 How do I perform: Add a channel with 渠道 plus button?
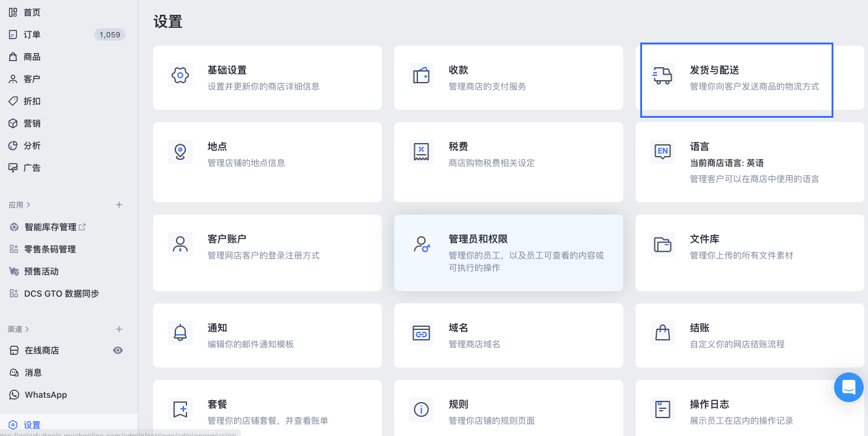tap(119, 329)
